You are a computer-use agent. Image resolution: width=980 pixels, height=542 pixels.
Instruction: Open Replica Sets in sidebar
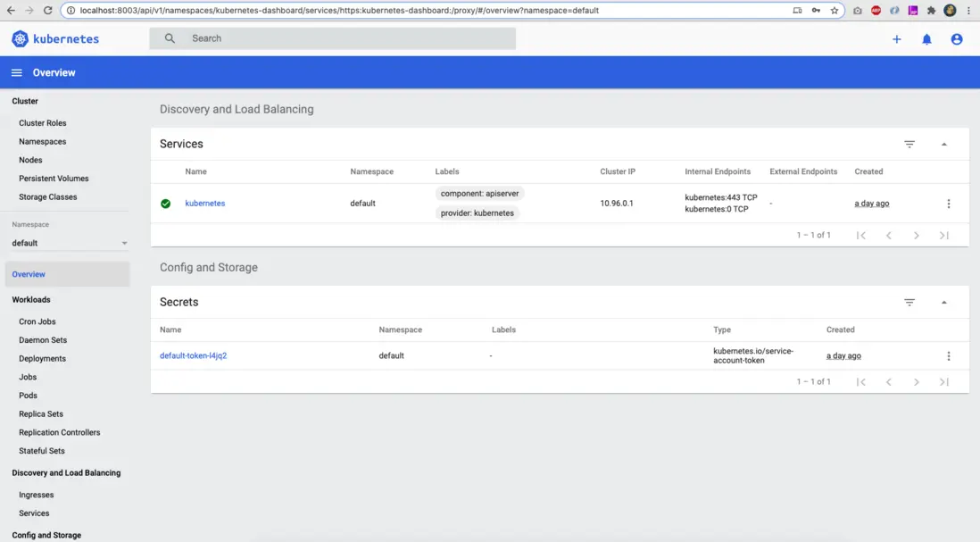(41, 413)
